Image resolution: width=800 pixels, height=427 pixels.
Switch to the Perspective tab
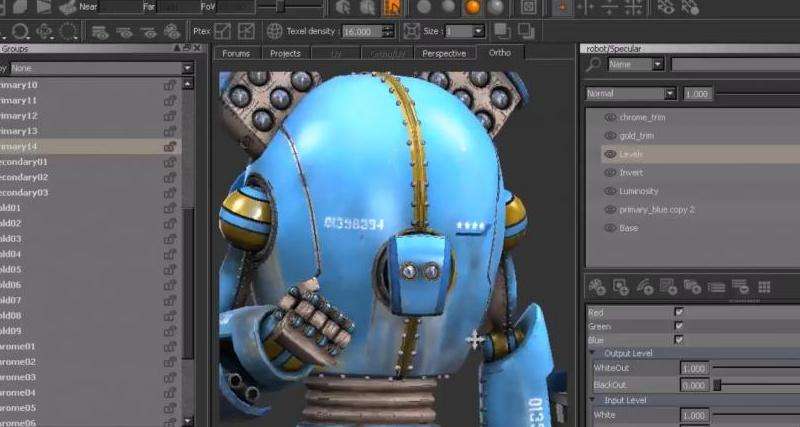point(443,53)
